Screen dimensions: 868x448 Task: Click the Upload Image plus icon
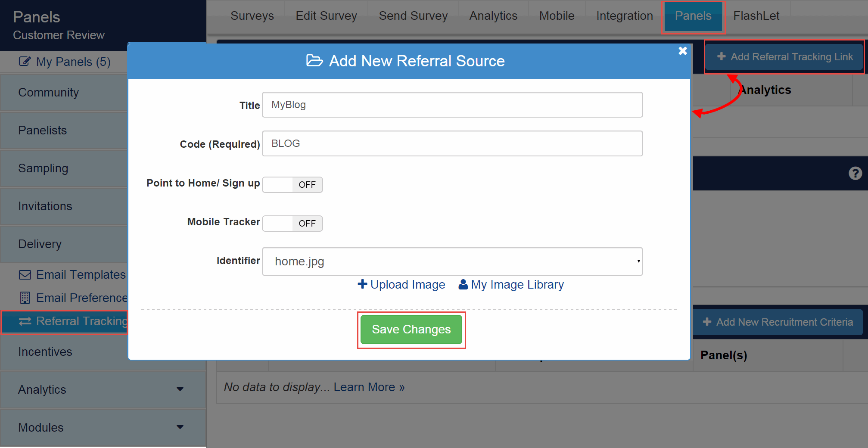point(362,284)
